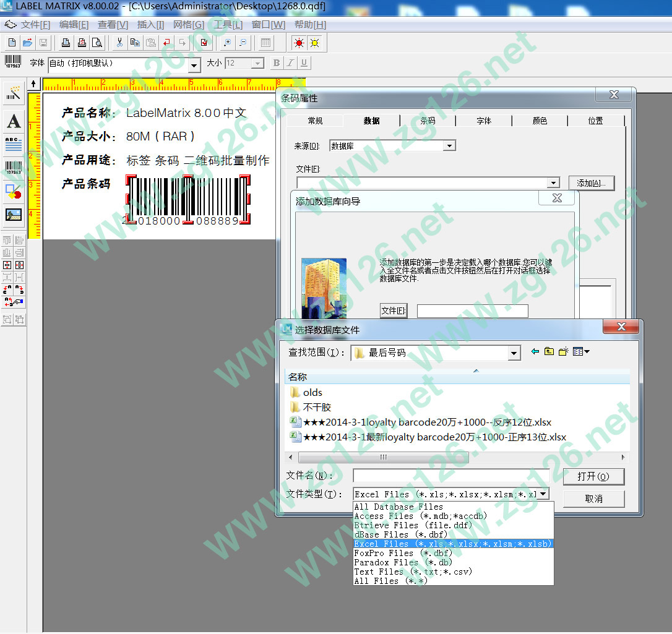Go back with the blue arrow icon

pos(535,352)
